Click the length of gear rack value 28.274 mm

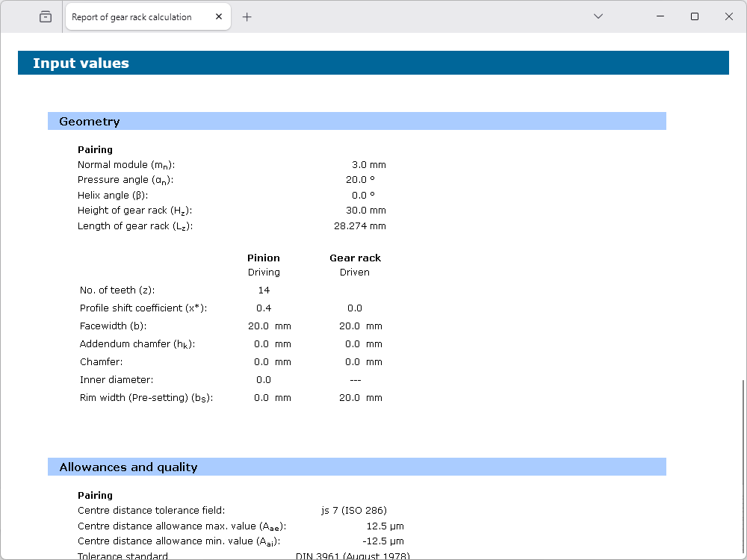coord(359,226)
